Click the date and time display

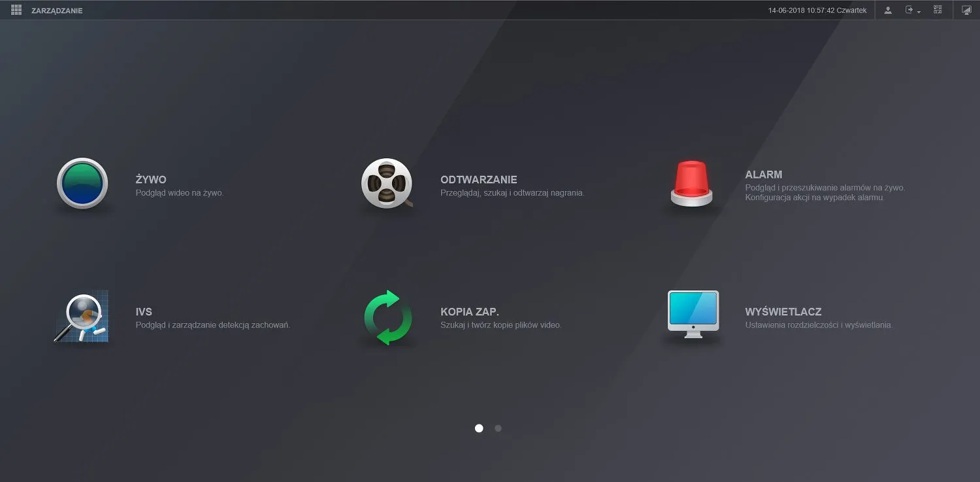click(817, 11)
